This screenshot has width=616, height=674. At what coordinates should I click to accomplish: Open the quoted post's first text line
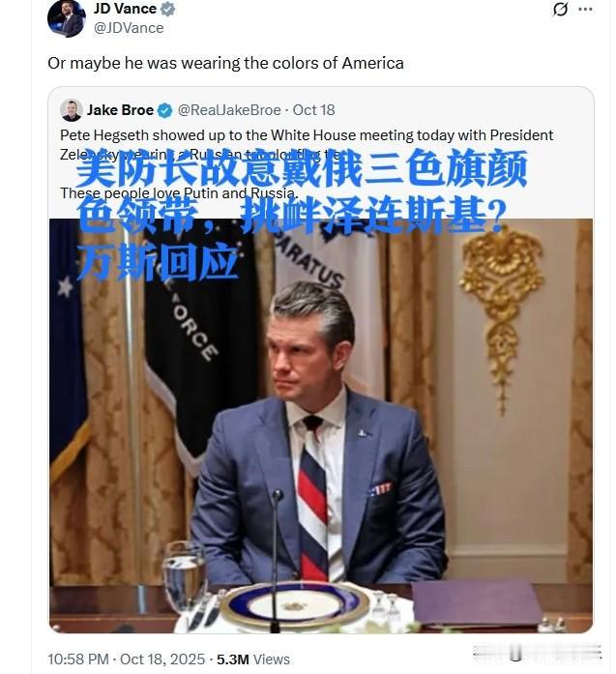[307, 135]
